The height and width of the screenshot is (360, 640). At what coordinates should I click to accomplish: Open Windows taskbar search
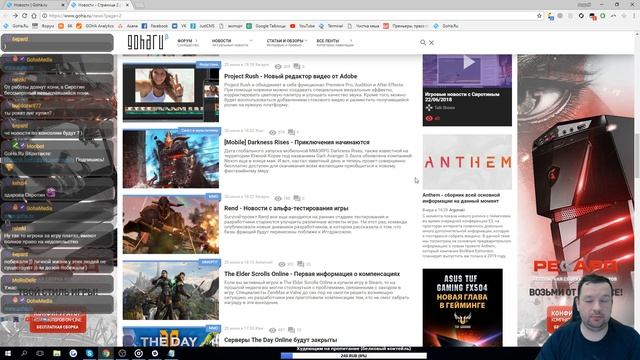point(24,353)
